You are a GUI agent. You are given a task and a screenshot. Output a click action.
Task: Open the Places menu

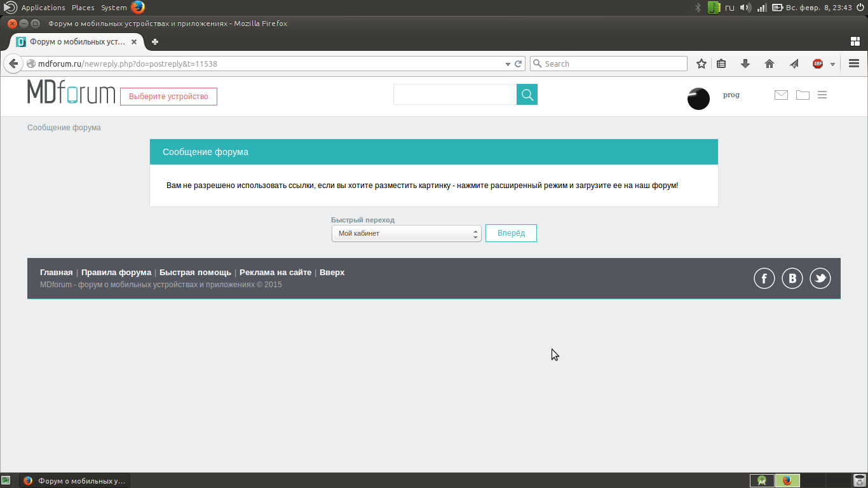[x=83, y=8]
